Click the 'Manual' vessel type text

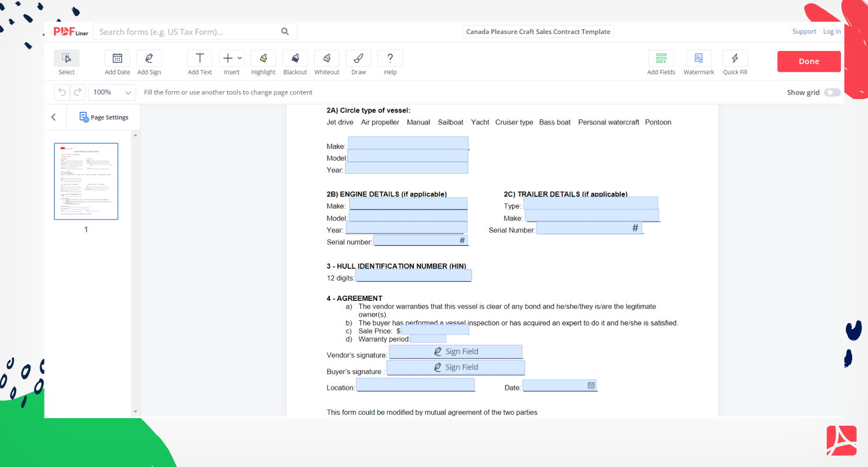coord(419,122)
